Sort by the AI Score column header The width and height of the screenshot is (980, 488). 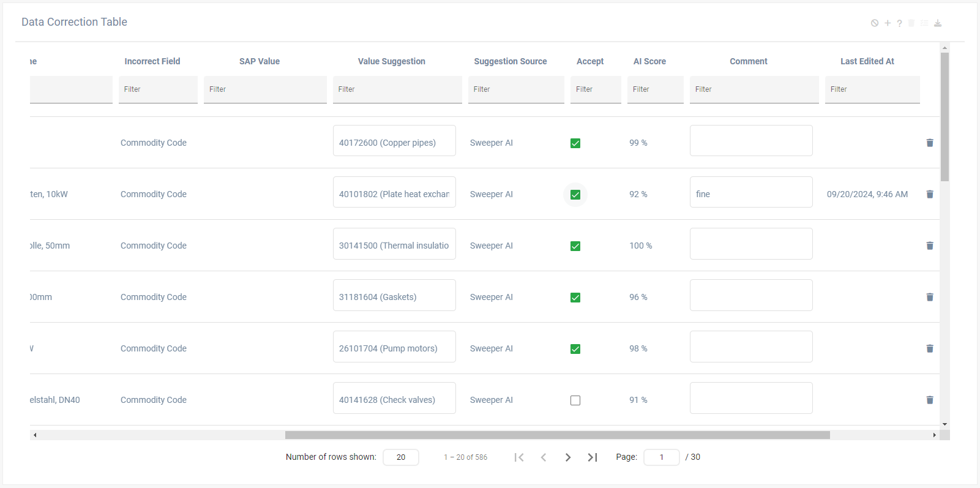tap(649, 61)
